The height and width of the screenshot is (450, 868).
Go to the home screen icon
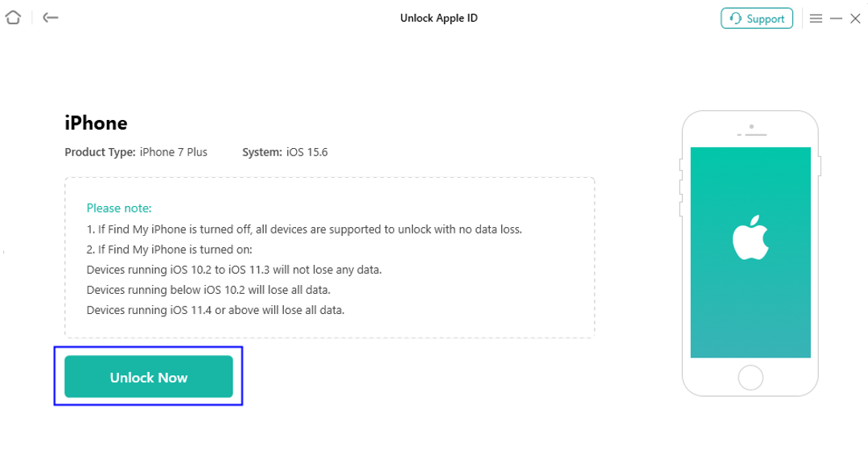pyautogui.click(x=14, y=18)
